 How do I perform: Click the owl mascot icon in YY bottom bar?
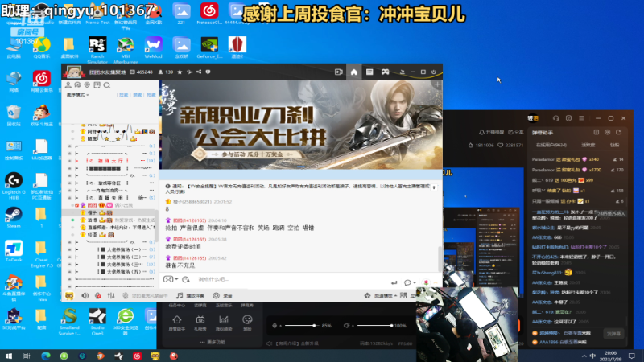[69, 295]
